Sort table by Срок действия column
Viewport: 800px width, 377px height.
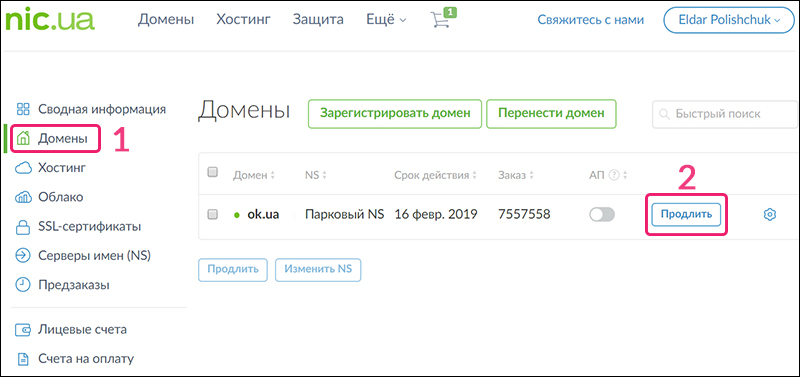pos(435,175)
